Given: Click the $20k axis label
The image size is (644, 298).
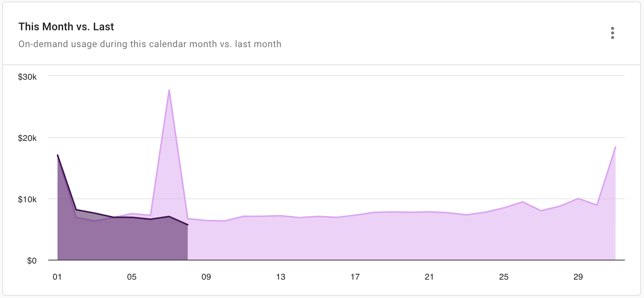Looking at the screenshot, I should click(27, 139).
